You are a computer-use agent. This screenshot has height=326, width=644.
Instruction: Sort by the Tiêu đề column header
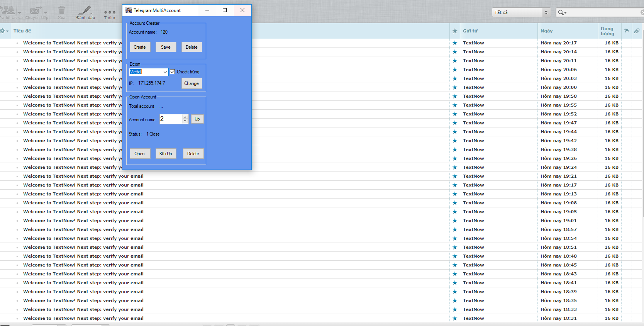22,31
